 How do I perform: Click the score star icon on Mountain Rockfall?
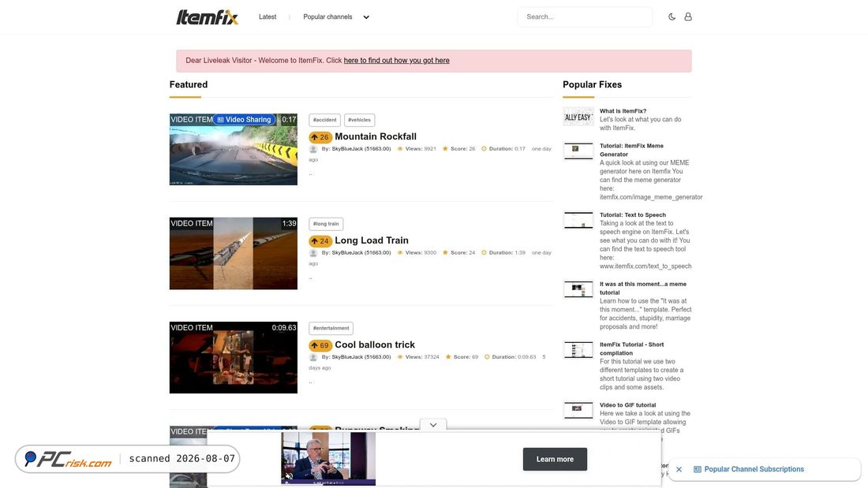point(445,149)
